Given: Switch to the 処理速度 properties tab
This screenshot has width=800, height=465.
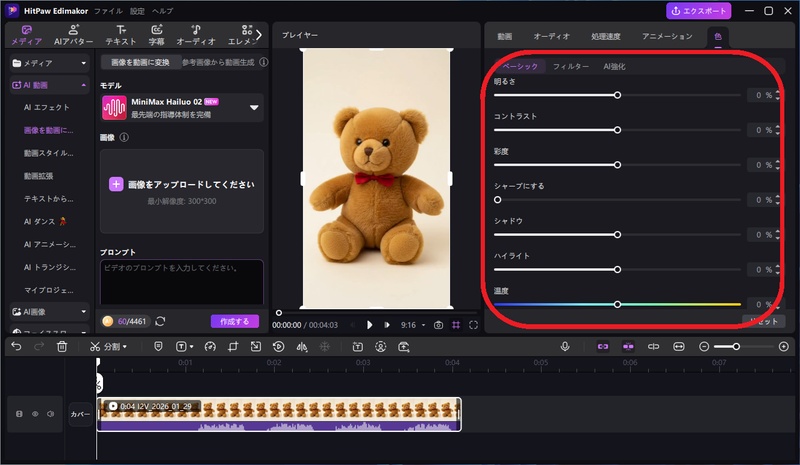Looking at the screenshot, I should pyautogui.click(x=606, y=36).
